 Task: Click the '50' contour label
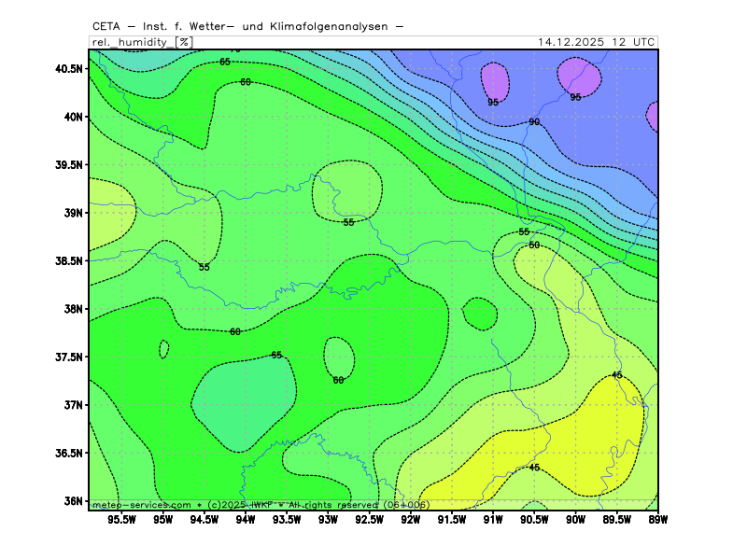(x=534, y=245)
